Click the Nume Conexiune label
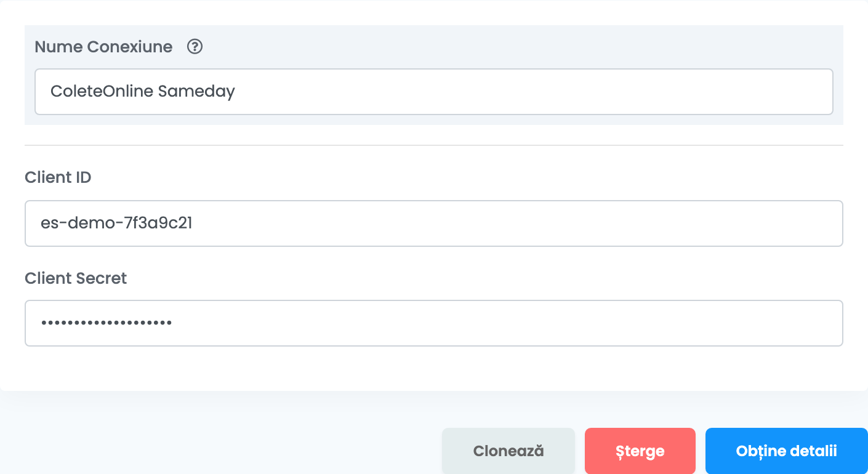Screen dimensions: 868x474 coord(103,47)
